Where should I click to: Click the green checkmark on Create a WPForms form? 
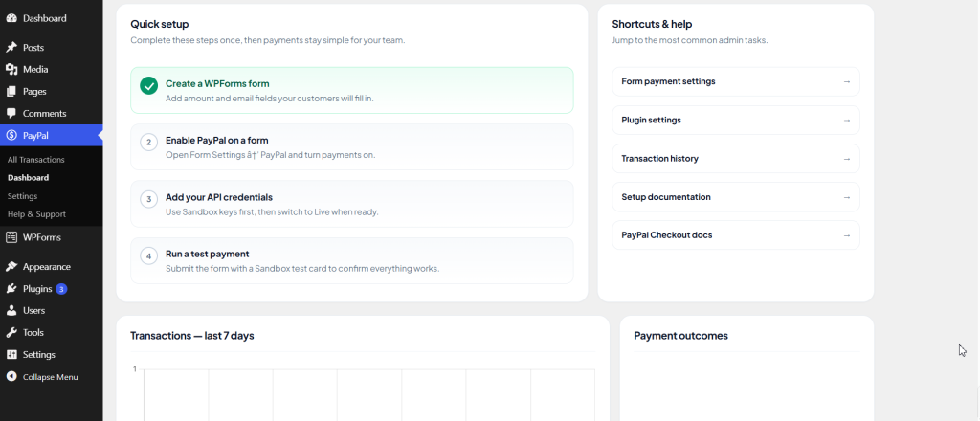point(148,85)
